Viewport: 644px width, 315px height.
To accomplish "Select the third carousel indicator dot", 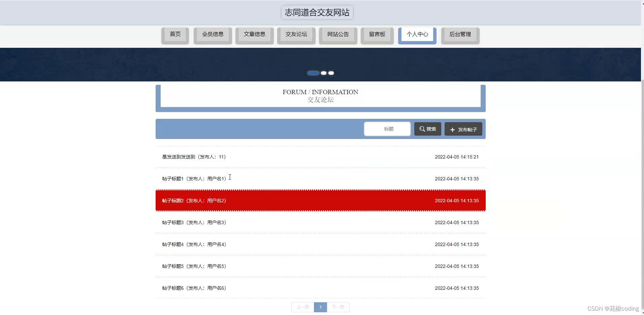I will (x=331, y=73).
